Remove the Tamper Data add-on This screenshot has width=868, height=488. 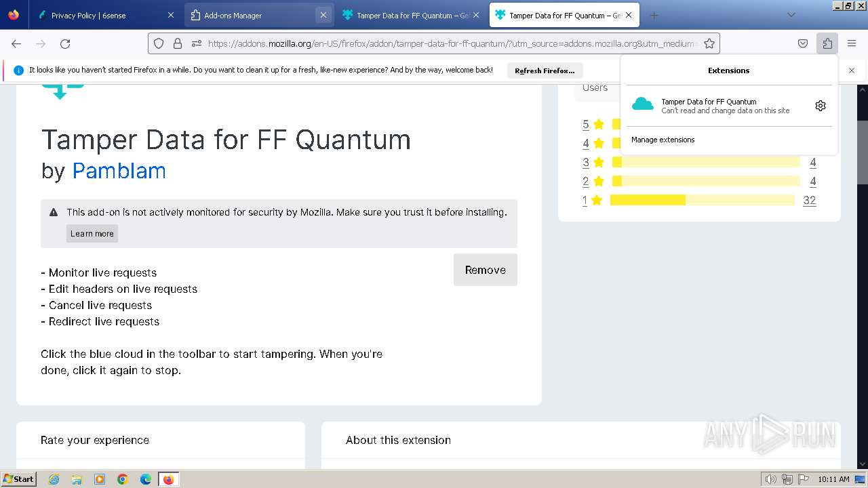point(486,270)
